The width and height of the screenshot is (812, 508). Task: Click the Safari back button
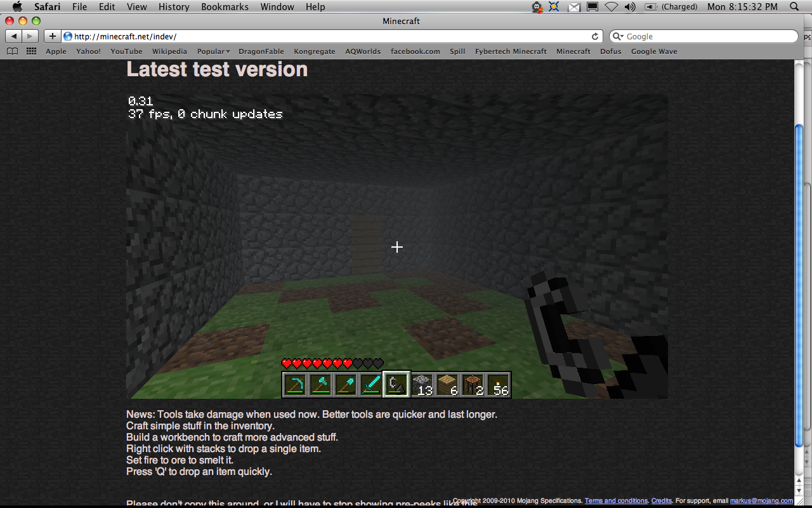[15, 36]
